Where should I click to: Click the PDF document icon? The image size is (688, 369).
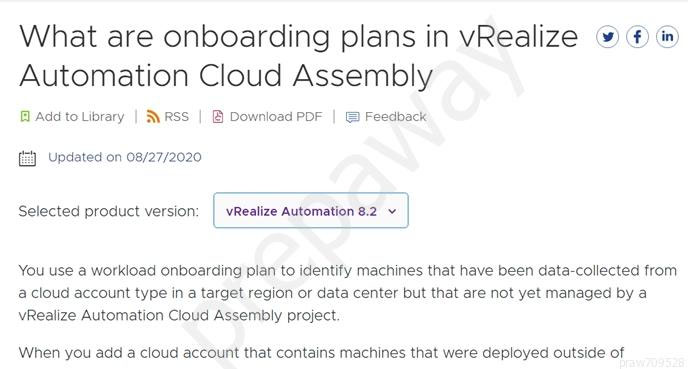coord(218,116)
